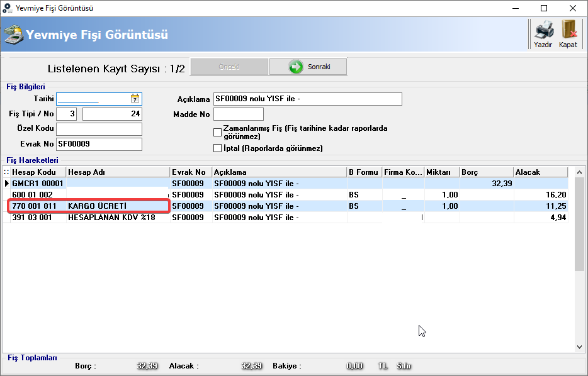Toggle the İptal checkbox

pyautogui.click(x=217, y=148)
